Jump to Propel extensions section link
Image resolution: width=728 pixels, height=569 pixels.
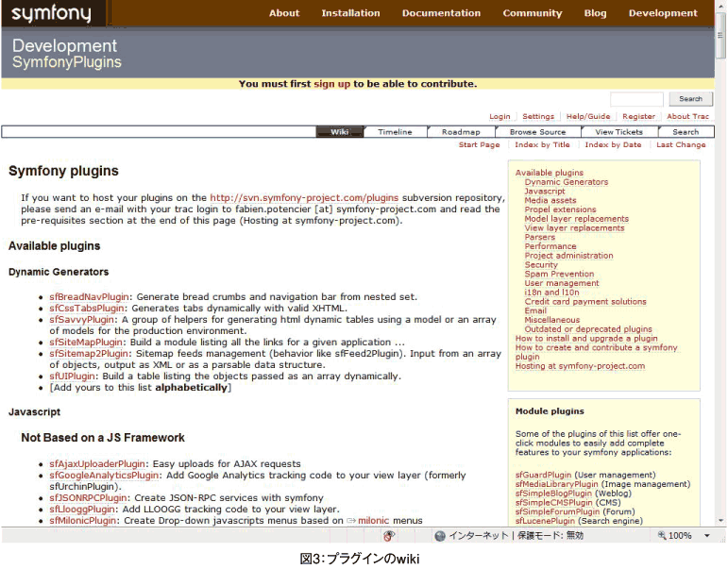(x=560, y=209)
